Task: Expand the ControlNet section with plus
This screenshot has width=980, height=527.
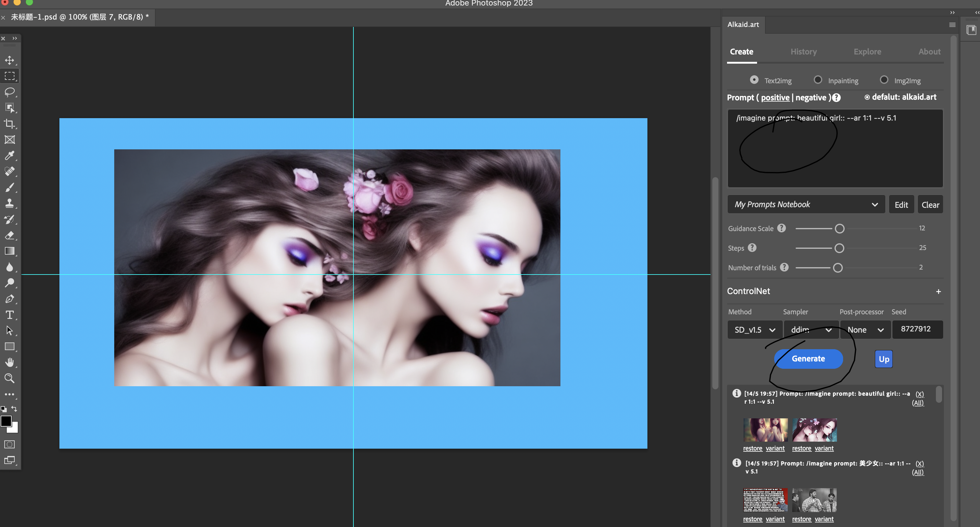Action: point(938,292)
